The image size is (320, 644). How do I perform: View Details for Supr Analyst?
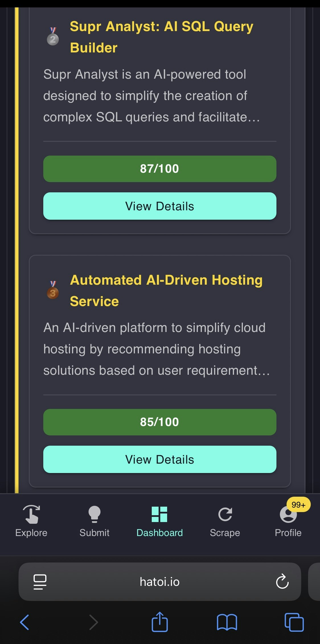160,206
